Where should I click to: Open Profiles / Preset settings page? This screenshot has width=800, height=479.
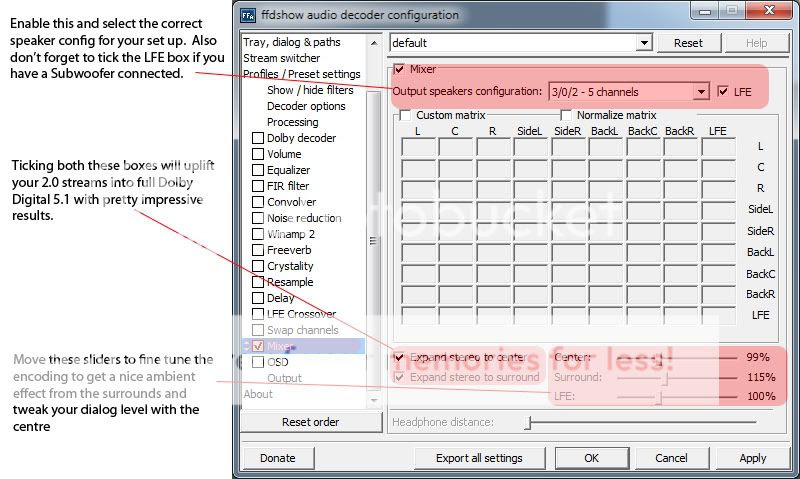tap(302, 74)
